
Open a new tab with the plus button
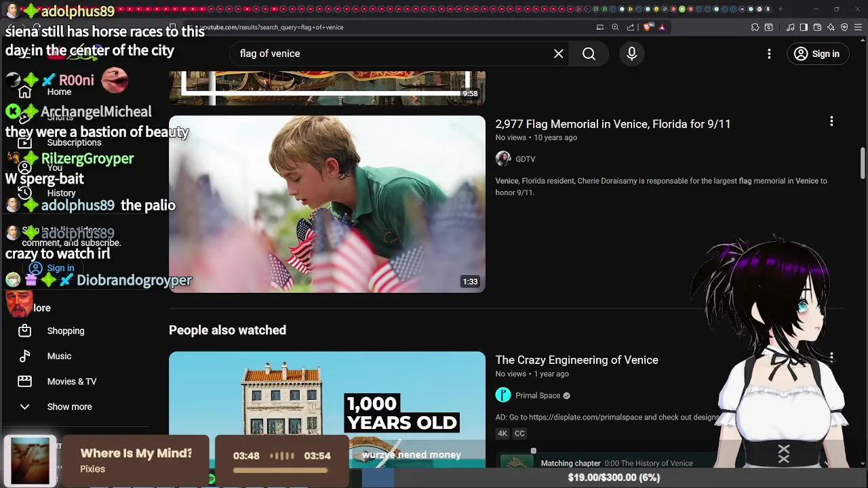click(781, 9)
